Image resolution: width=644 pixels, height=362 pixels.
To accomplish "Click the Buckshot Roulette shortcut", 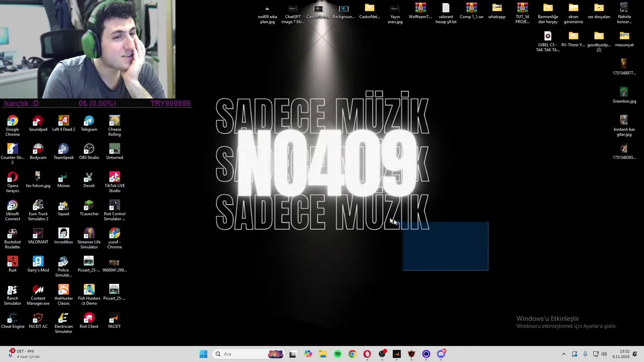I will tap(13, 238).
